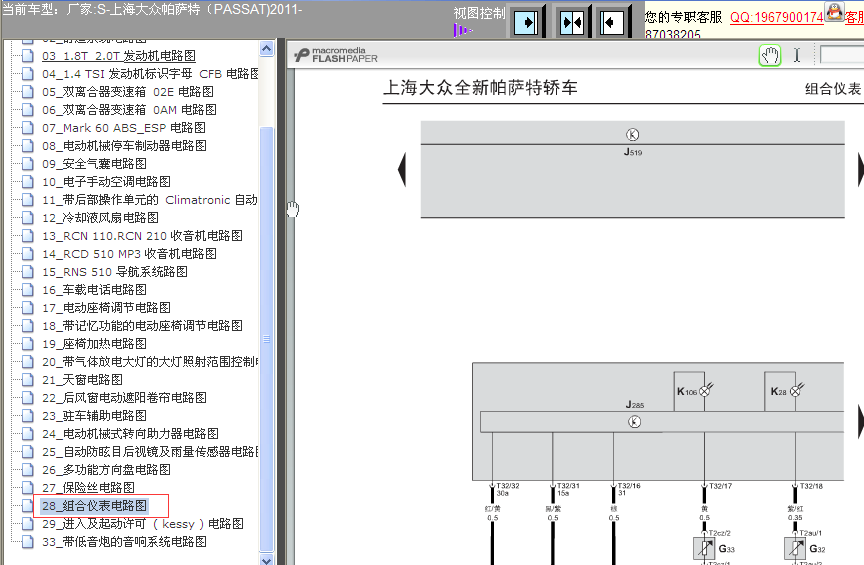Open 14_RCD 510 MP3 收音机电路图
This screenshot has height=565, width=864.
point(129,254)
